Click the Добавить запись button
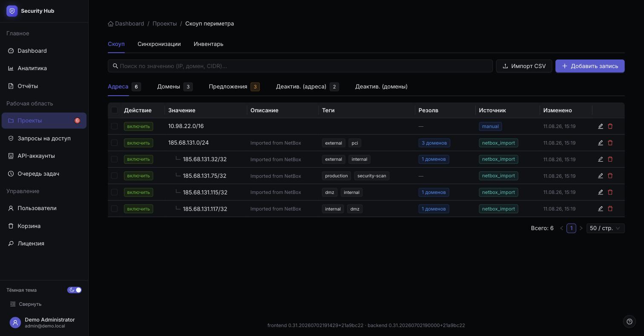This screenshot has height=336, width=644. pyautogui.click(x=590, y=66)
